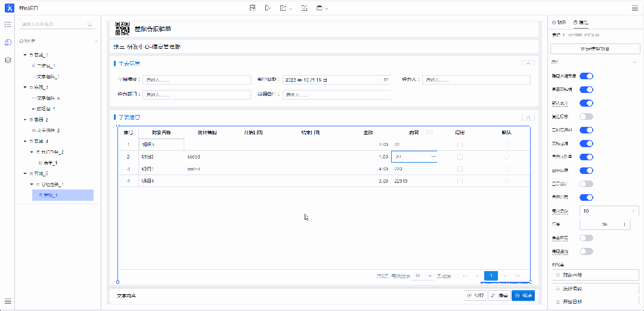Click the blue button in bottom action bar
Viewport: 644px width, 311px height.
pos(524,296)
